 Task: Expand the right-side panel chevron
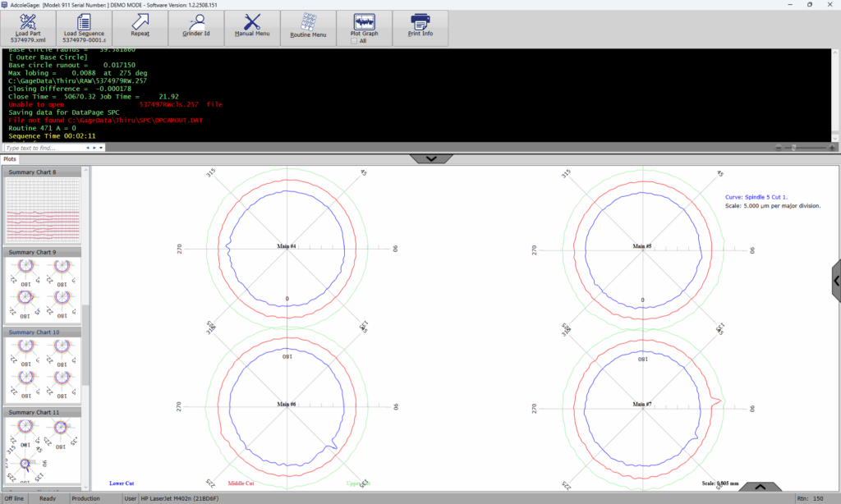pyautogui.click(x=836, y=281)
